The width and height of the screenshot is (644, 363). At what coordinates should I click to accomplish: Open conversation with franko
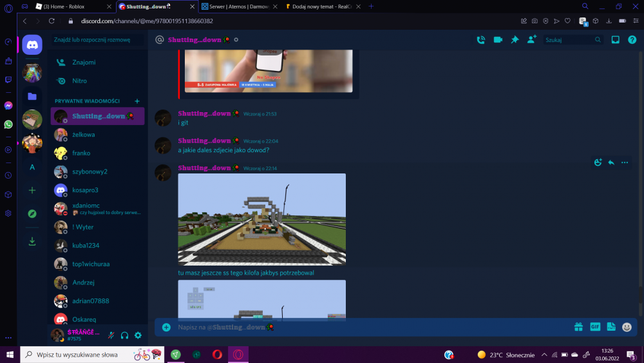click(x=97, y=153)
